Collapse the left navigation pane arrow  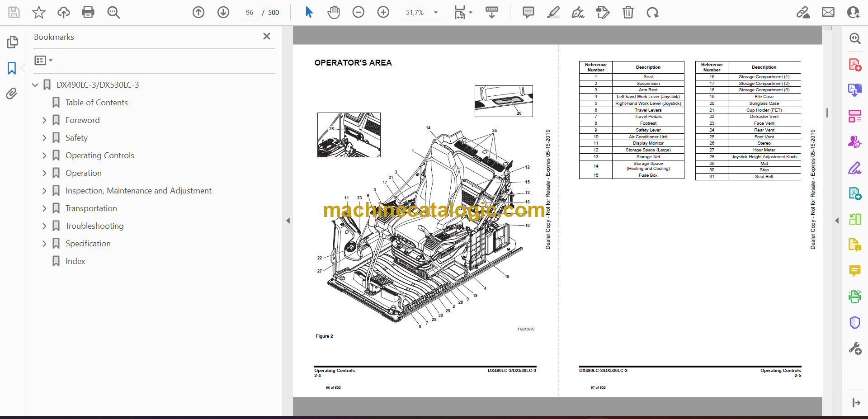point(288,221)
